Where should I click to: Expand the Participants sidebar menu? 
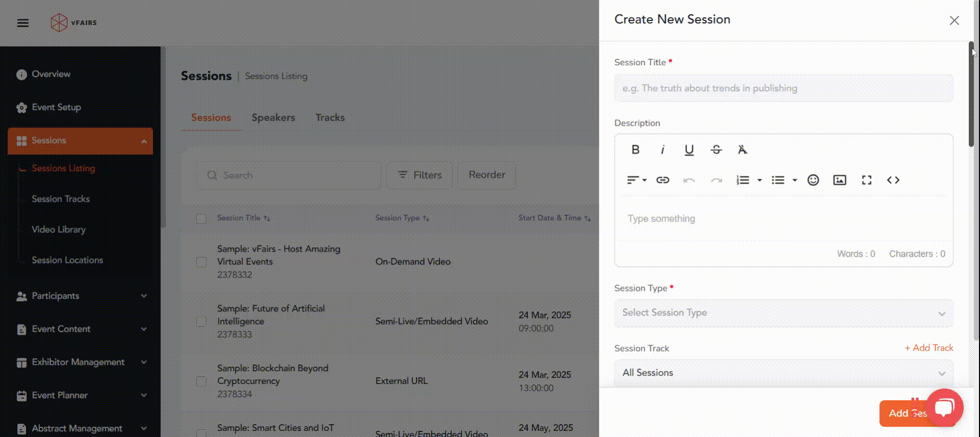80,296
